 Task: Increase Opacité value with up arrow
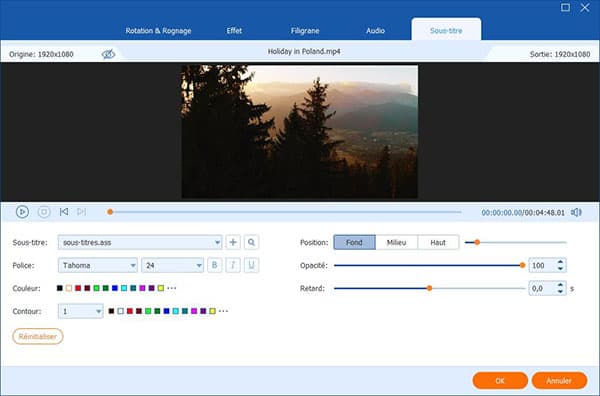pyautogui.click(x=560, y=262)
